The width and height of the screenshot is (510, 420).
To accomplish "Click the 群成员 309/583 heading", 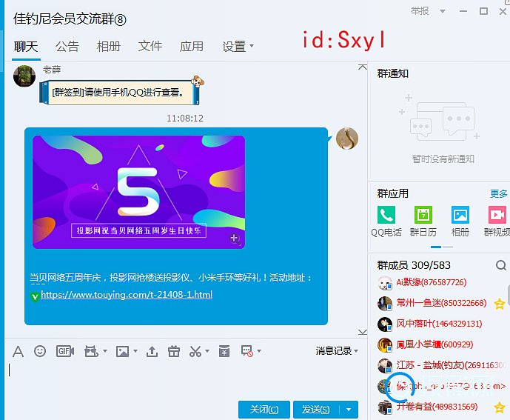I will click(414, 265).
